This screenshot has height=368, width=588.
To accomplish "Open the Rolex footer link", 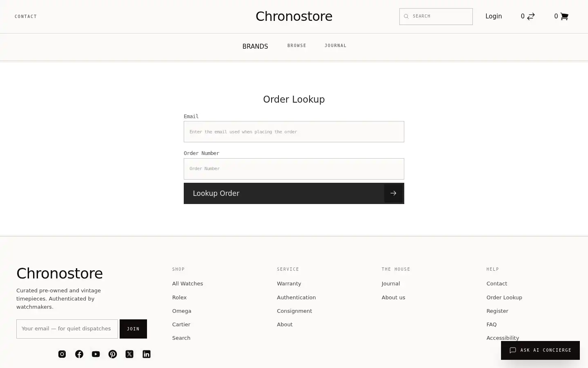I will click(179, 297).
